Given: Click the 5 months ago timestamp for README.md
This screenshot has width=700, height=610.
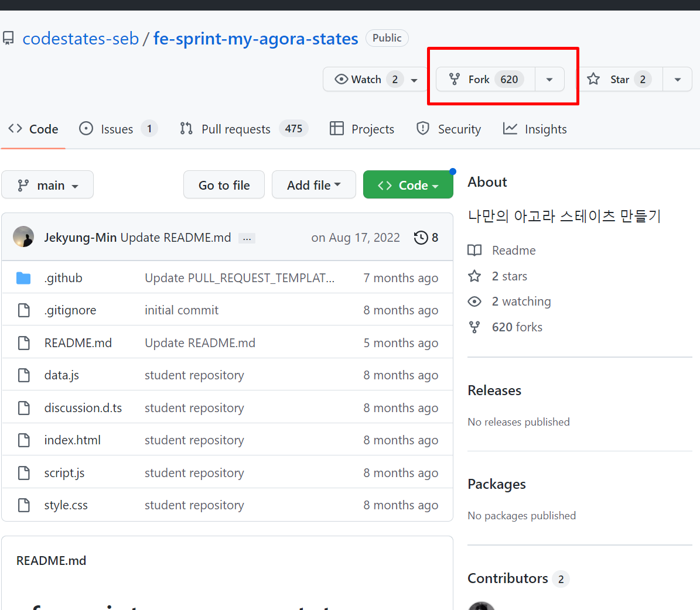Looking at the screenshot, I should tap(401, 342).
